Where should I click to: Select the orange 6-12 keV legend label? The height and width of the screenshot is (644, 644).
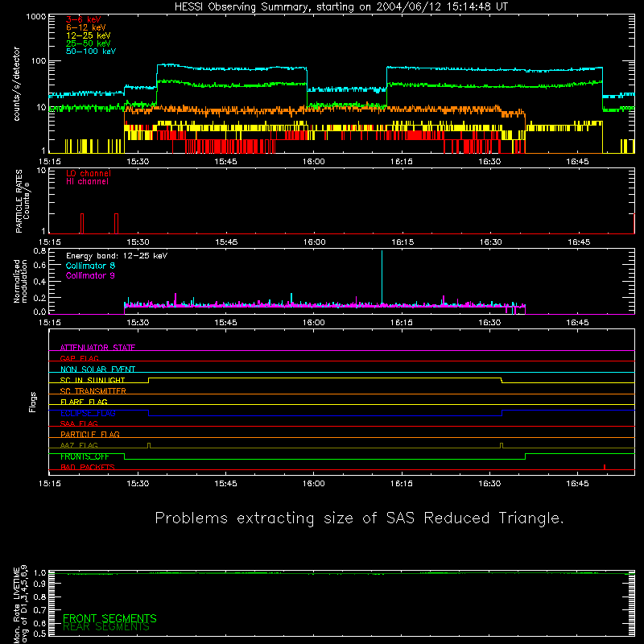tap(86, 27)
